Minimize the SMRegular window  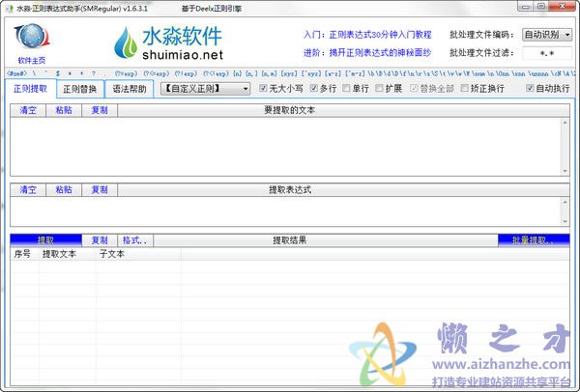(x=525, y=6)
